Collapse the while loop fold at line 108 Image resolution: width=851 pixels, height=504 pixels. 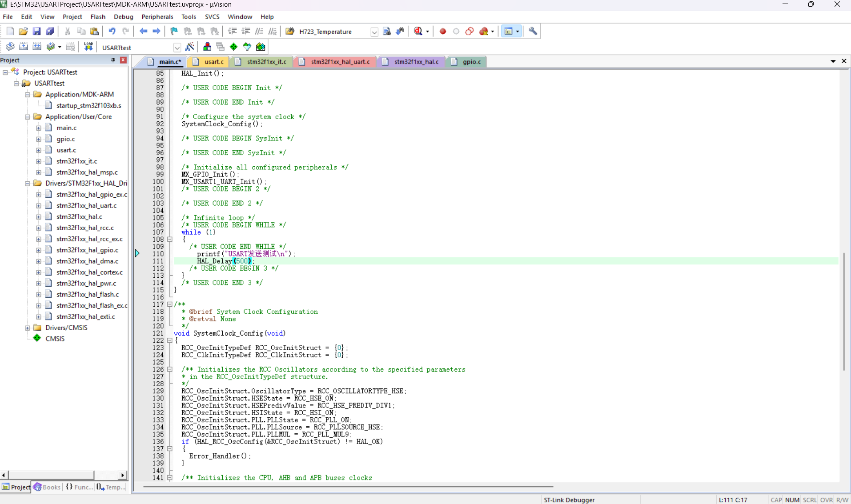point(170,239)
